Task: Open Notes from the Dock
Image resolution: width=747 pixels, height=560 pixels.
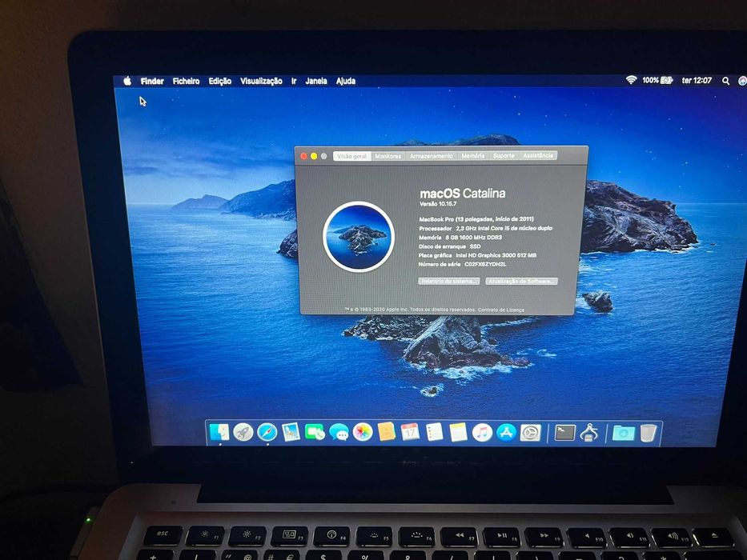Action: pyautogui.click(x=458, y=432)
